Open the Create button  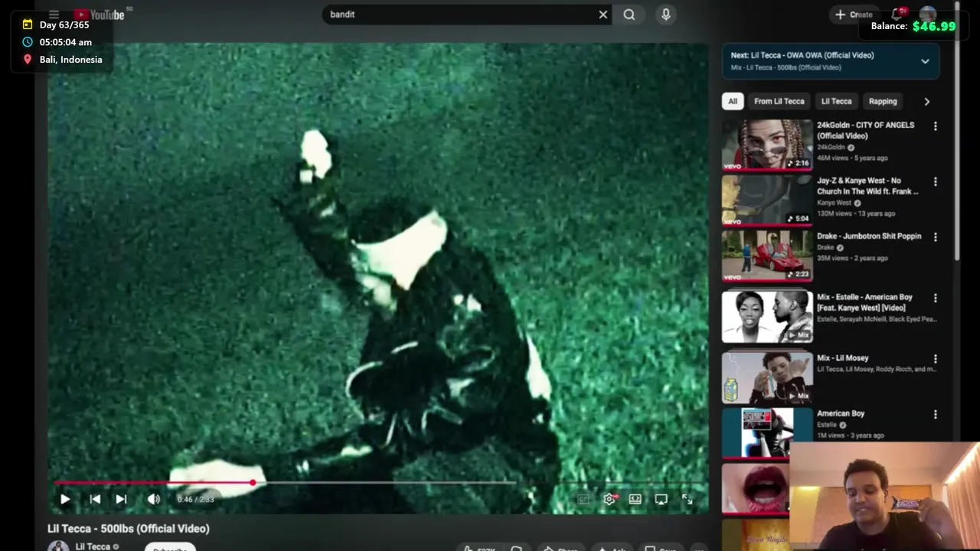[x=854, y=15]
